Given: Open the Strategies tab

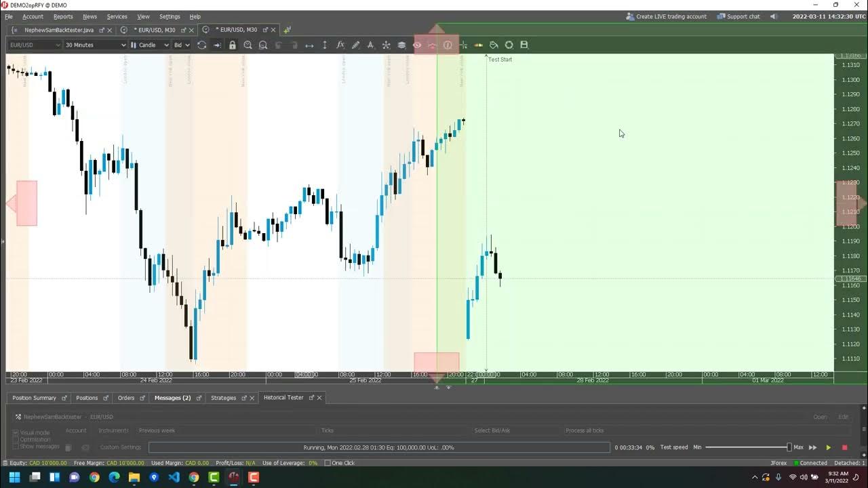Looking at the screenshot, I should pyautogui.click(x=223, y=398).
